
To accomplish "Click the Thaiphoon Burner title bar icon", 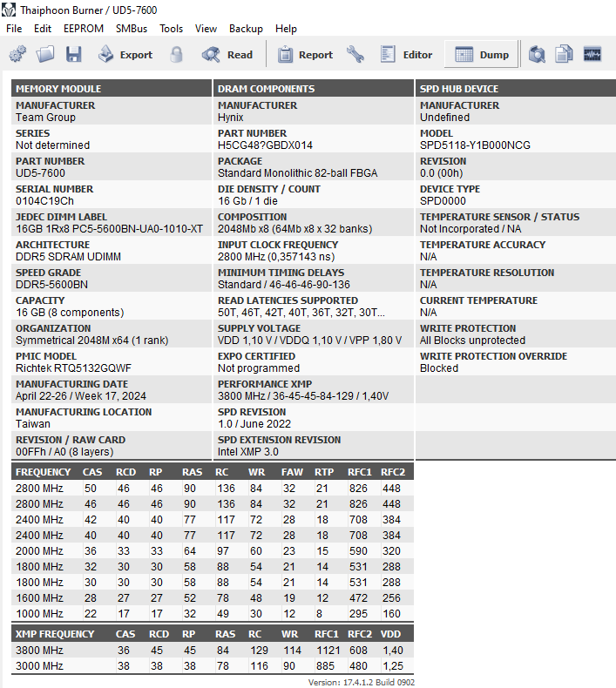I will [x=9, y=10].
